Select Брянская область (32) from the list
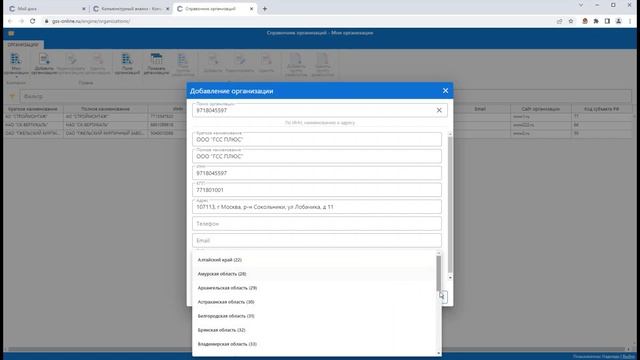 pos(314,330)
